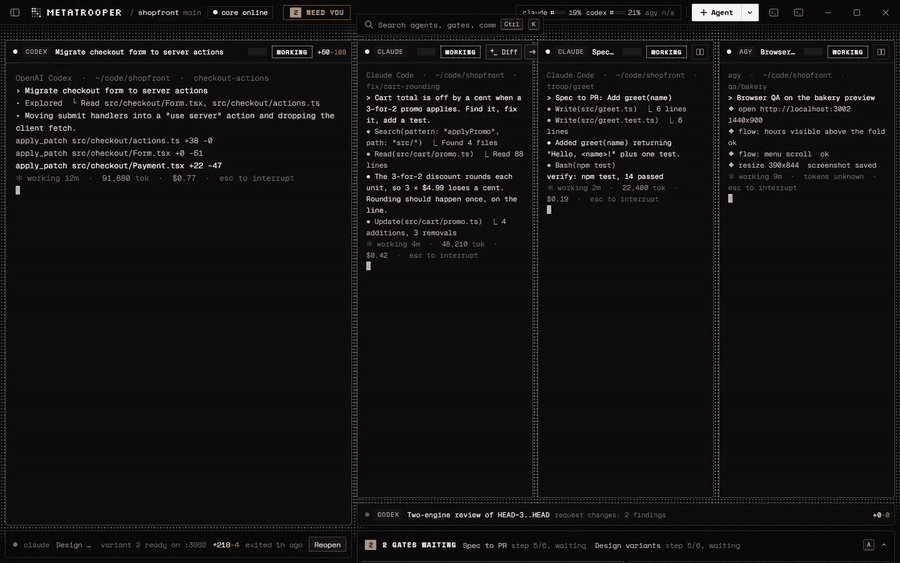Click the 'A' key badge in gates bar
This screenshot has width=900, height=563.
[x=868, y=545]
